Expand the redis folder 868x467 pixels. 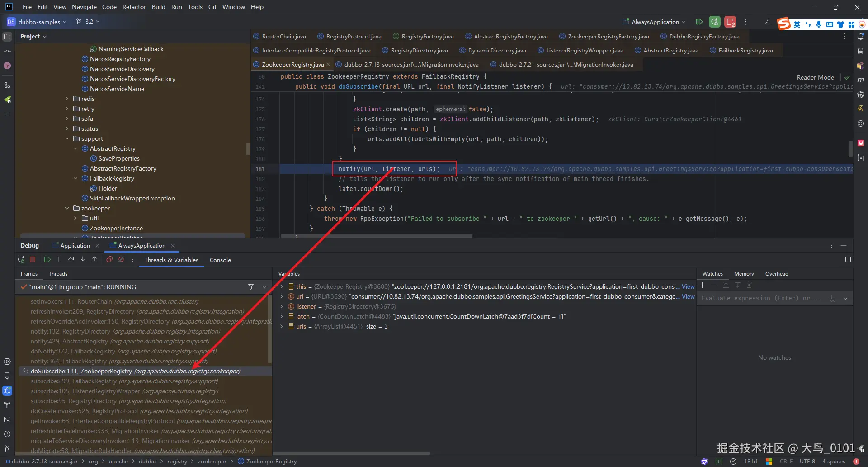(67, 99)
